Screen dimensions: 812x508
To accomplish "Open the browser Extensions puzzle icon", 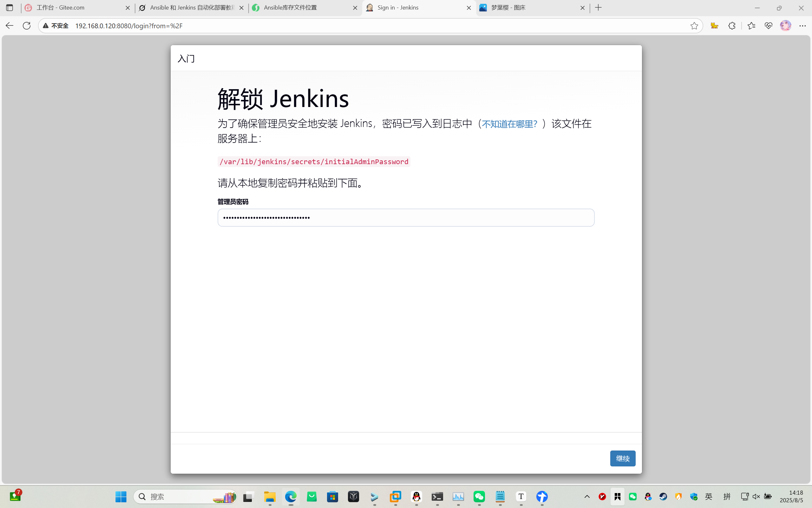I will pos(732,26).
